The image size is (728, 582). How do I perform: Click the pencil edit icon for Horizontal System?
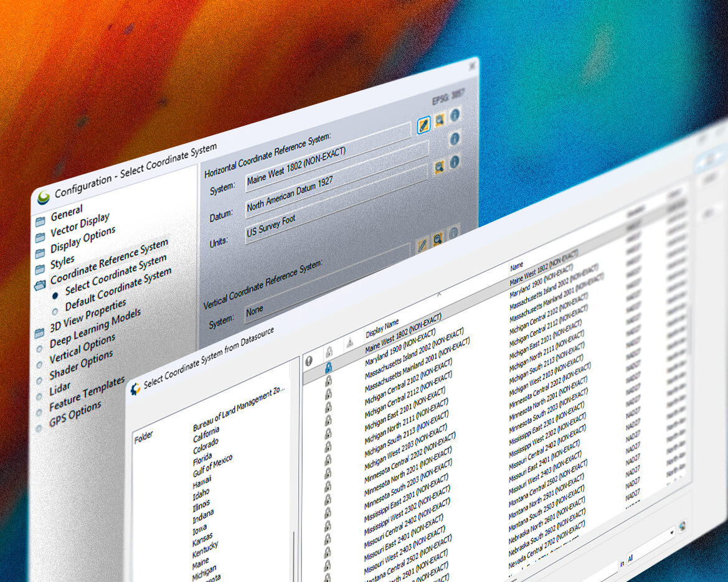423,125
